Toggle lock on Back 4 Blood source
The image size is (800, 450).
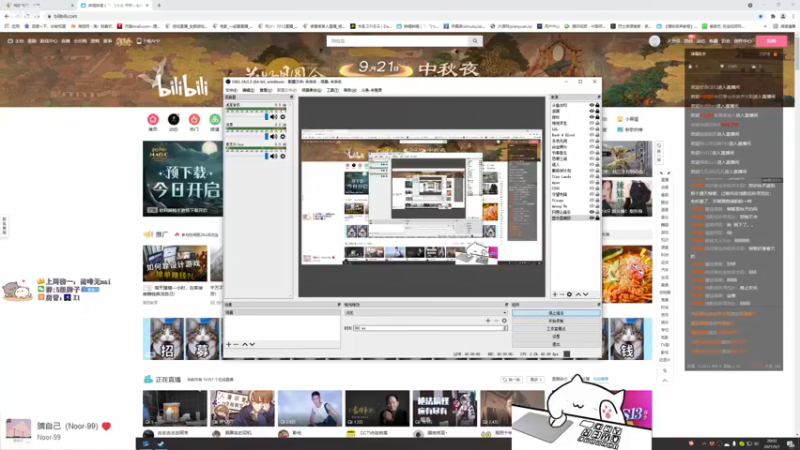597,135
